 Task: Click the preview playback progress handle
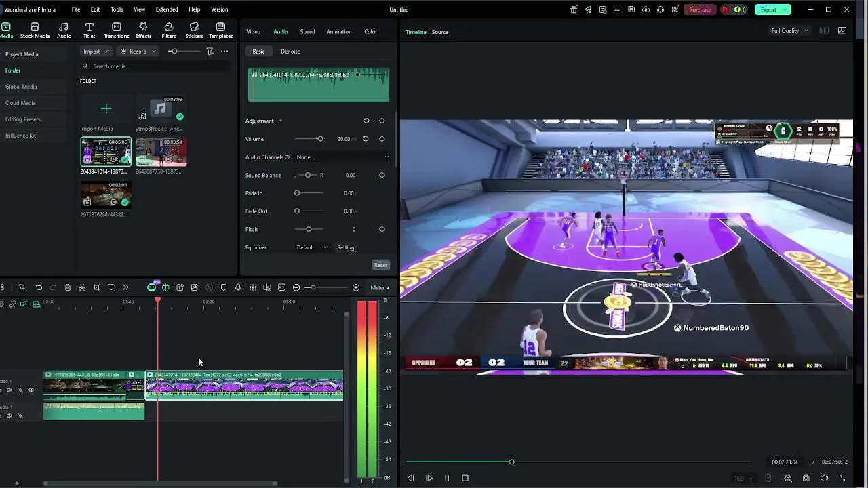512,462
